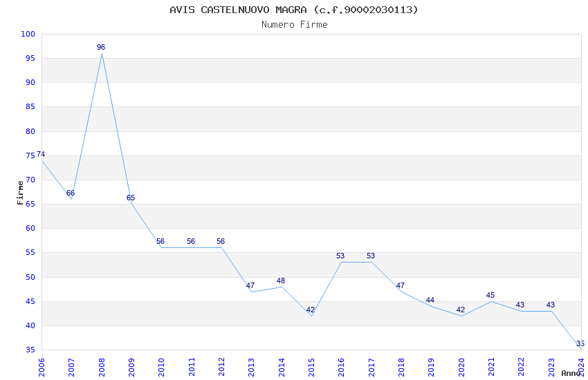Click the x-axis year label 2010

(161, 368)
